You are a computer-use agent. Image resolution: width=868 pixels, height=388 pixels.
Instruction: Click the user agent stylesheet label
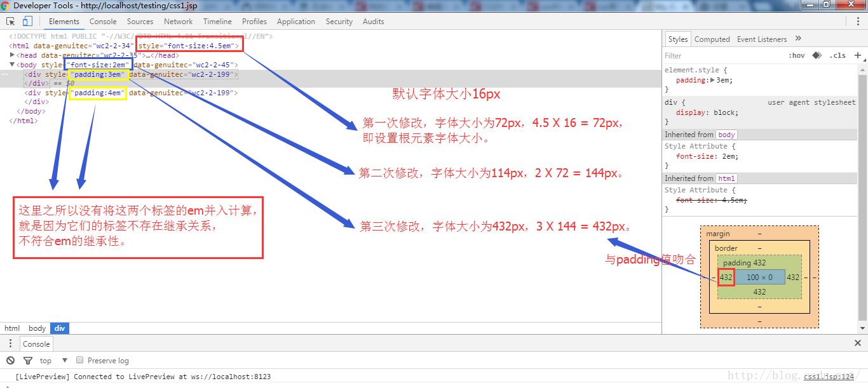(811, 102)
